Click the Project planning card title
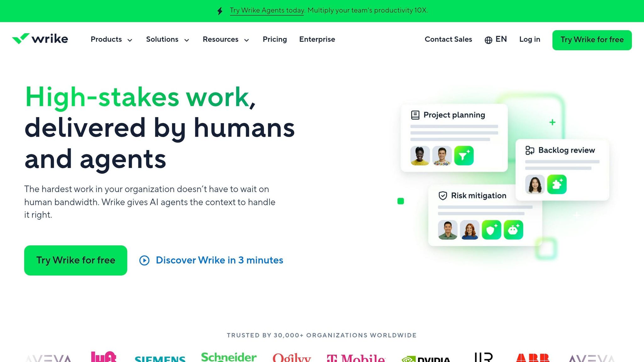The image size is (644, 362). tap(454, 115)
